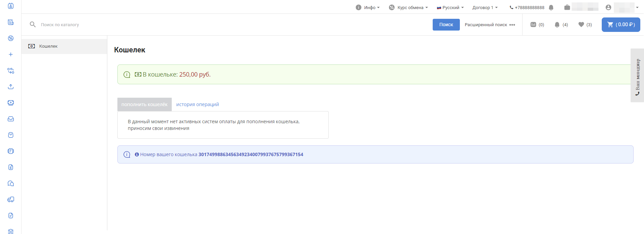644x234 pixels.
Task: Switch to the история операций tab
Action: [x=198, y=104]
